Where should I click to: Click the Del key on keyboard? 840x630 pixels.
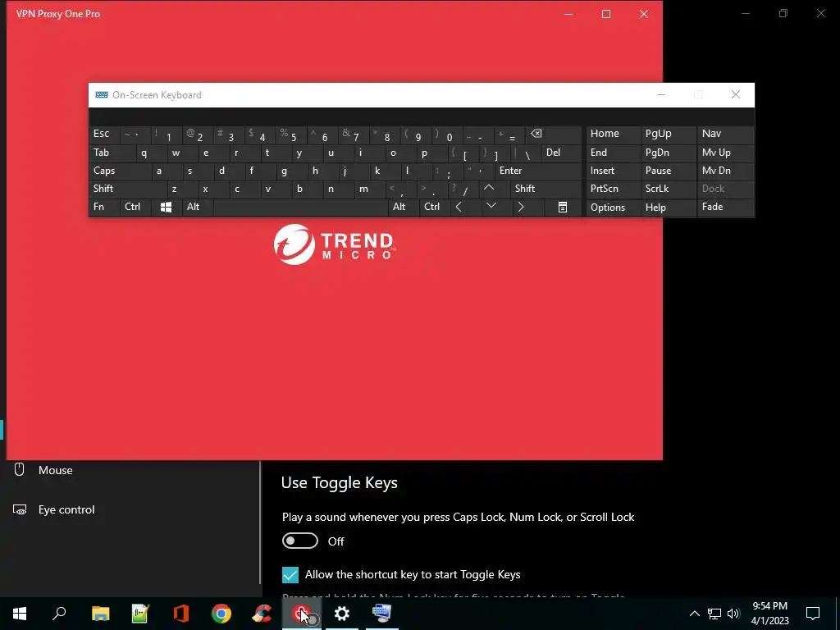point(562,153)
